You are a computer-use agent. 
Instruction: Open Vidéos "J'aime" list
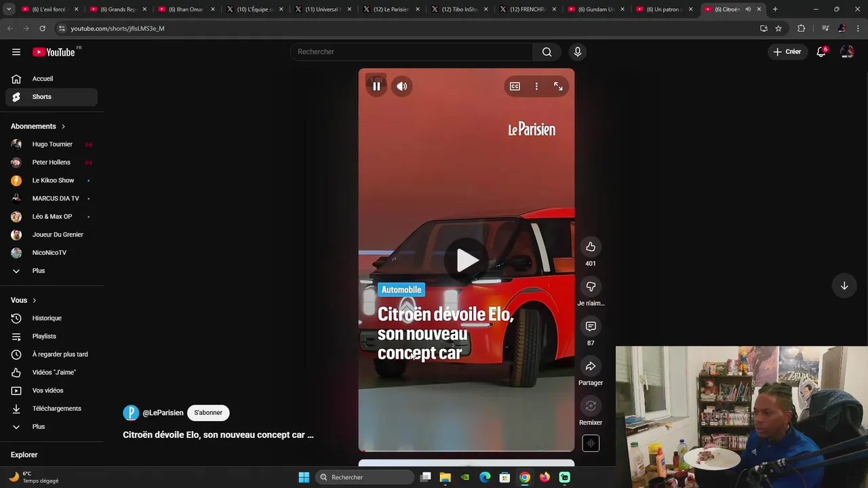click(x=52, y=373)
